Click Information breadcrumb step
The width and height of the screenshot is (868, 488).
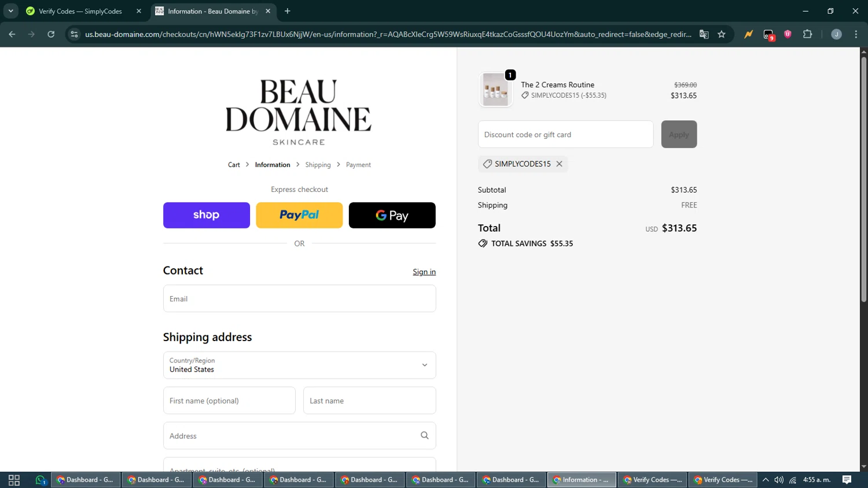coord(273,165)
